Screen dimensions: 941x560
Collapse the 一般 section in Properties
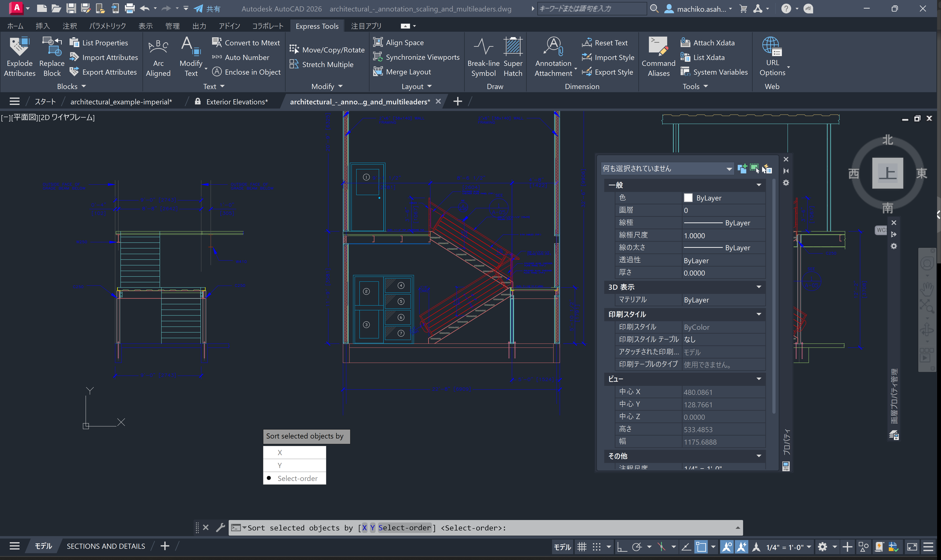click(759, 185)
